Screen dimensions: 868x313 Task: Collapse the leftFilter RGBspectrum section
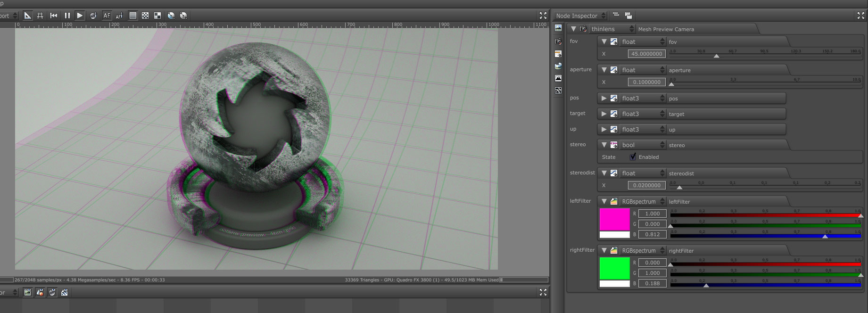(604, 202)
